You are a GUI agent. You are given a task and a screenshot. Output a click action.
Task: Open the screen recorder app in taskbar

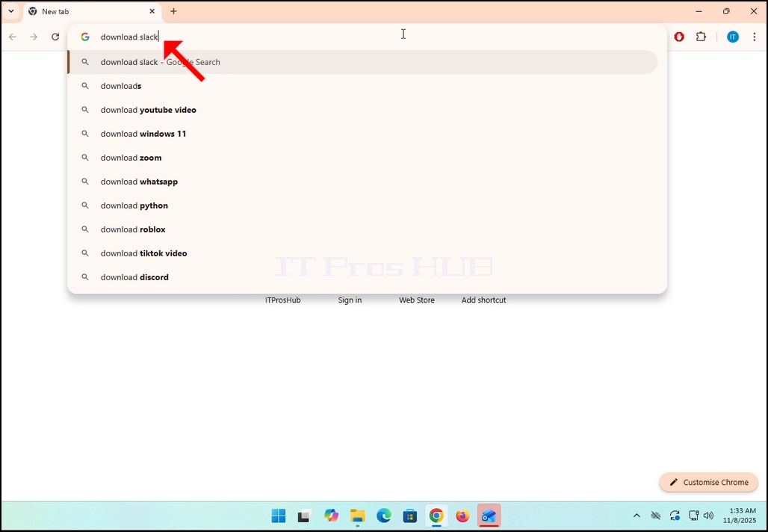click(x=489, y=516)
